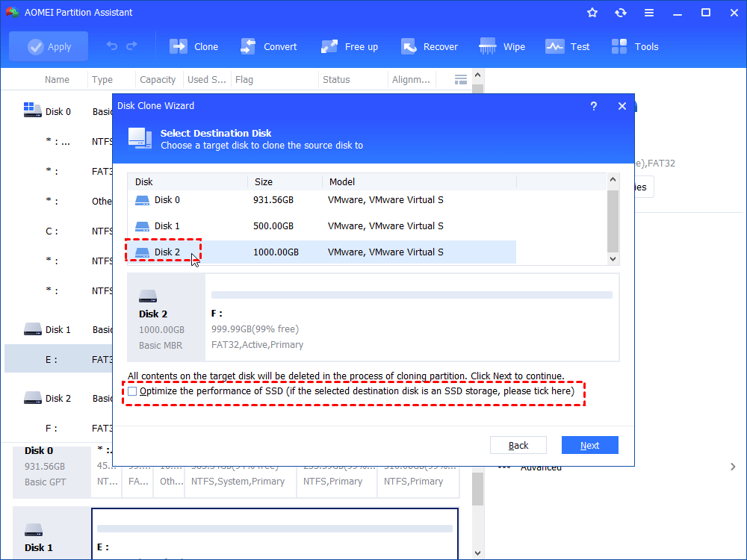Click the Disk 1 icon in main list
This screenshot has width=747, height=560.
tap(32, 329)
